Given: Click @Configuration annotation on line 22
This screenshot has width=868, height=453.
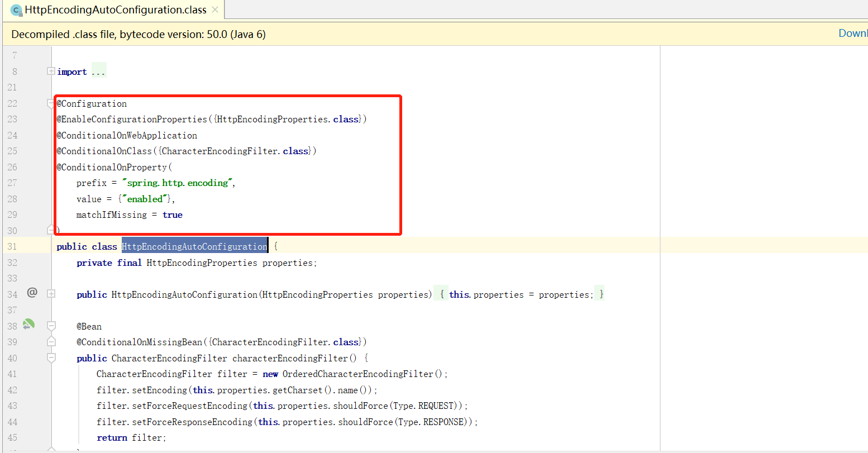Looking at the screenshot, I should click(92, 104).
